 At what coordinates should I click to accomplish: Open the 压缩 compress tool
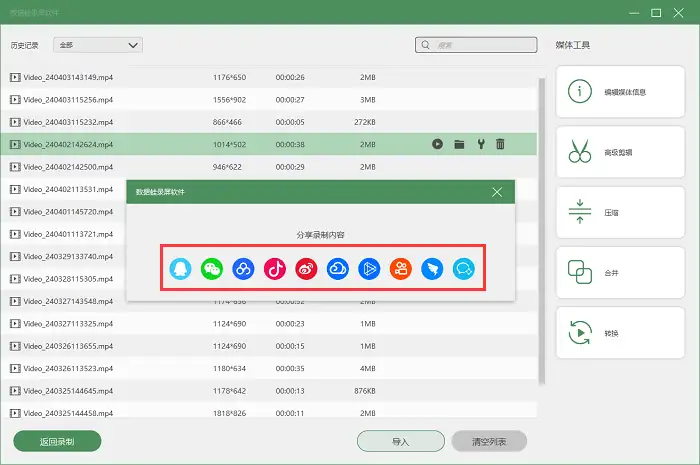coord(620,212)
